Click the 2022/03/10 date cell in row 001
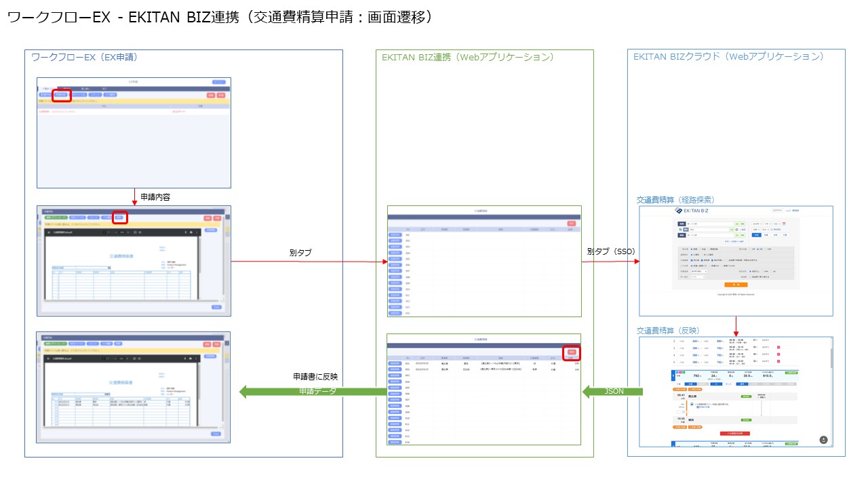This screenshot has width=868, height=488. [x=422, y=363]
